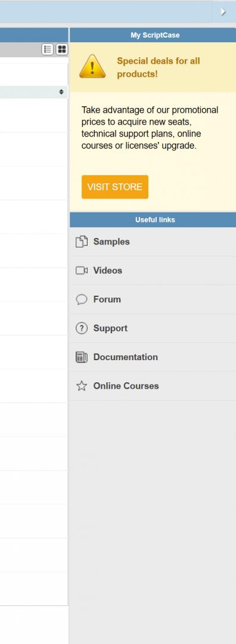
Task: Click the Support question mark icon
Action: (x=82, y=328)
